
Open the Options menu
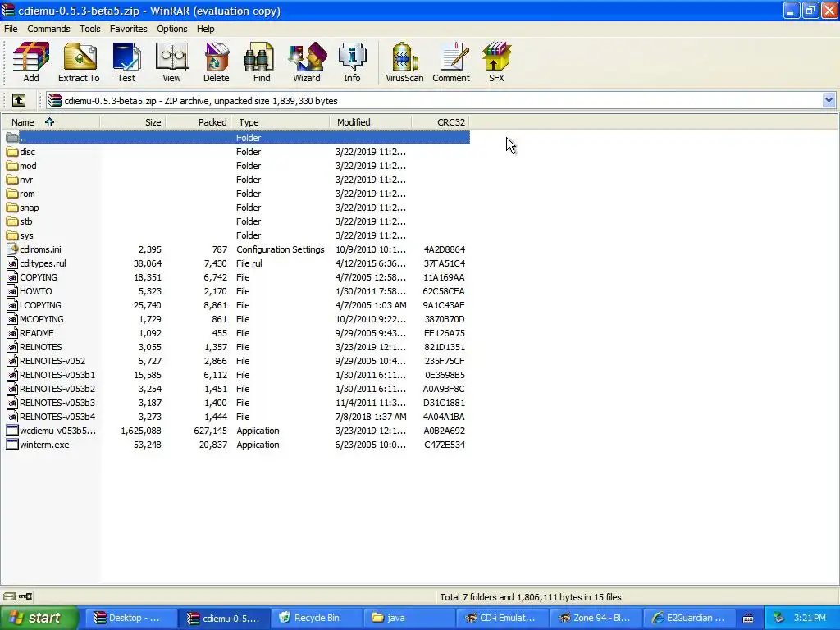(172, 29)
